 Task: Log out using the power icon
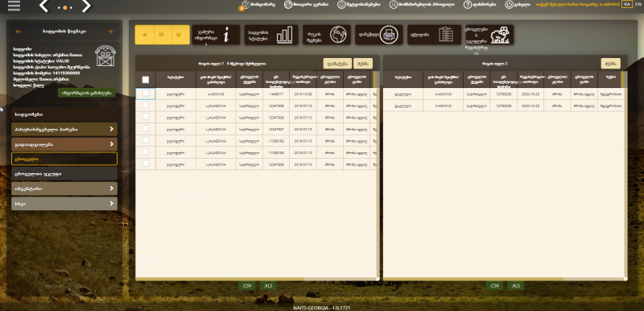pyautogui.click(x=509, y=5)
